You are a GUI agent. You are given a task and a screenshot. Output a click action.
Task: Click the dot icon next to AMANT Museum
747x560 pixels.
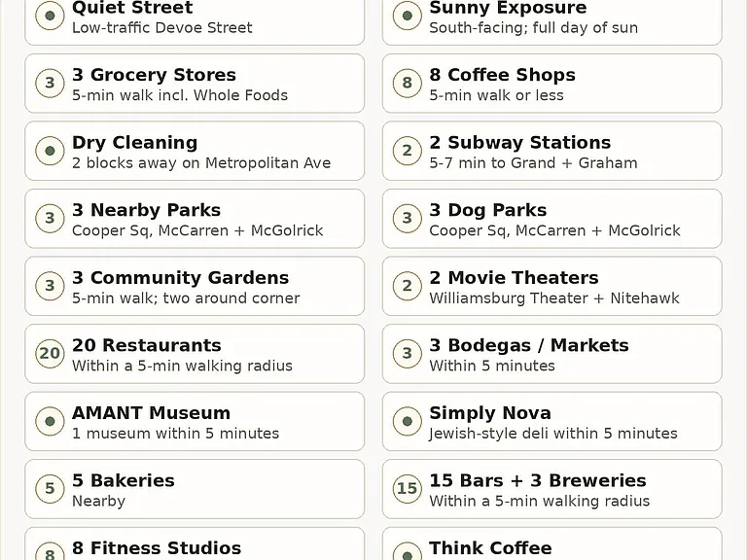(x=50, y=421)
